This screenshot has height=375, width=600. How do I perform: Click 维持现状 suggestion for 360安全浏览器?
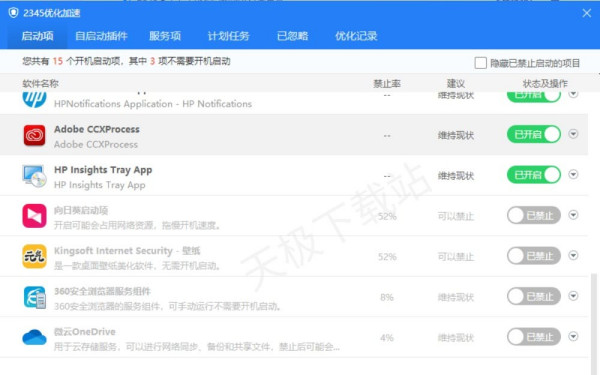(x=456, y=297)
